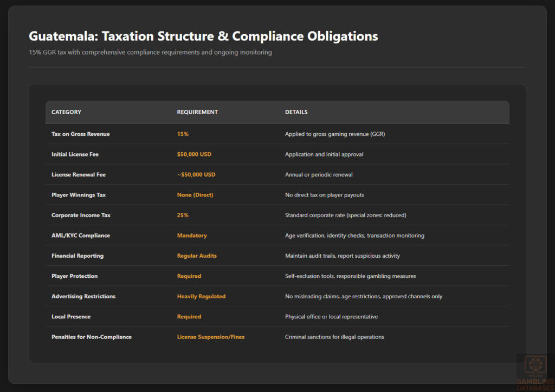Viewport: 555px width, 392px height.
Task: Click the $50,000 USD license fee
Action: pos(195,154)
